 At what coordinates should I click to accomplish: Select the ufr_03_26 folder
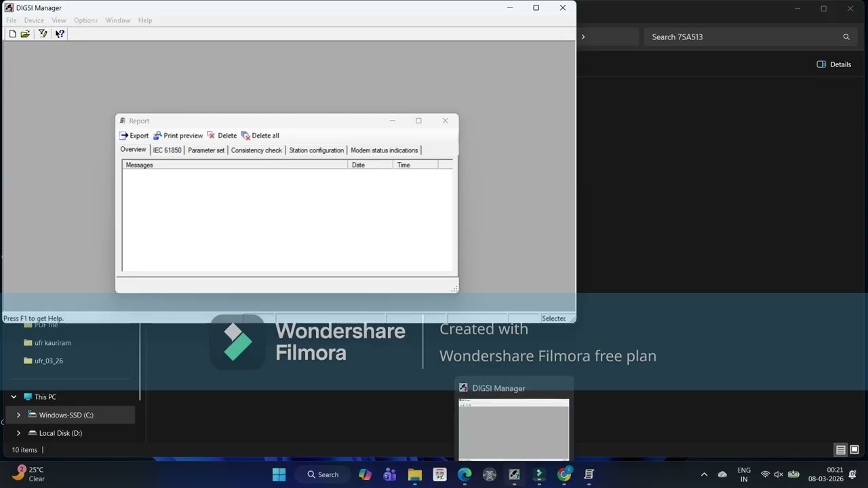[48, 361]
